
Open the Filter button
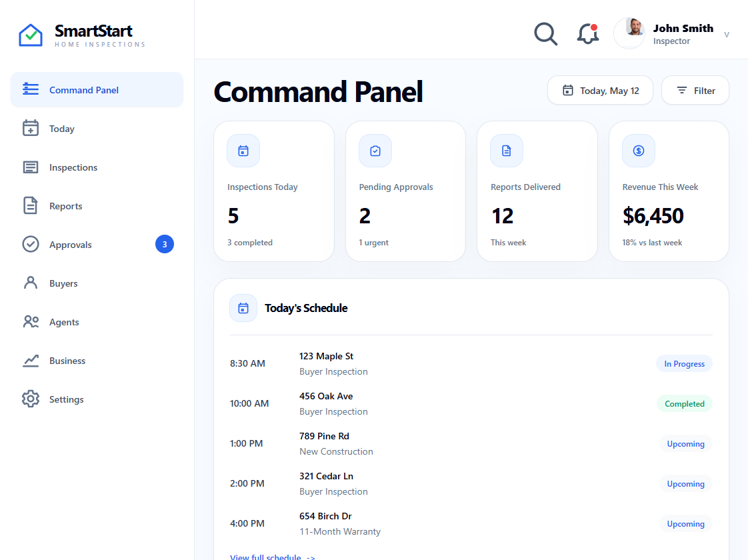[x=695, y=90]
